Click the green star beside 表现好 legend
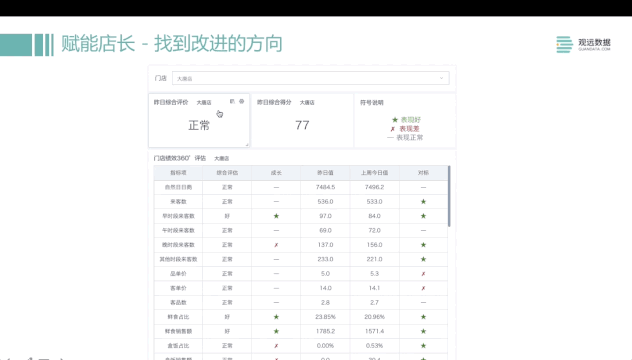Screen dimensions: 632x360 (x=395, y=120)
